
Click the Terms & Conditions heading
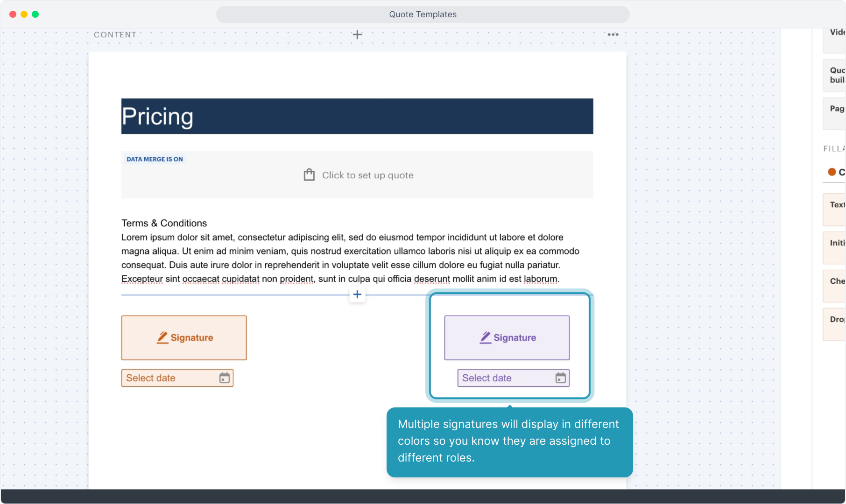coord(164,223)
